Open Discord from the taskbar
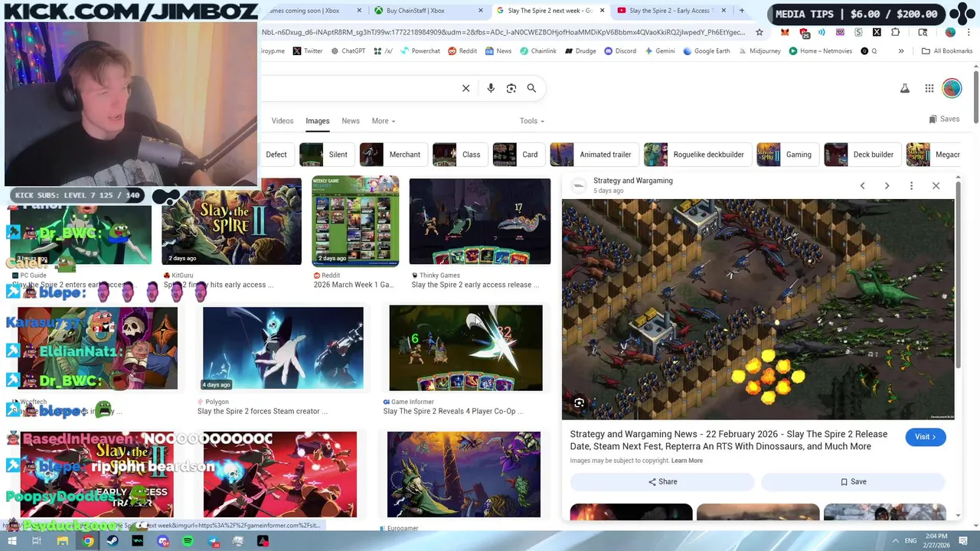 point(163,541)
